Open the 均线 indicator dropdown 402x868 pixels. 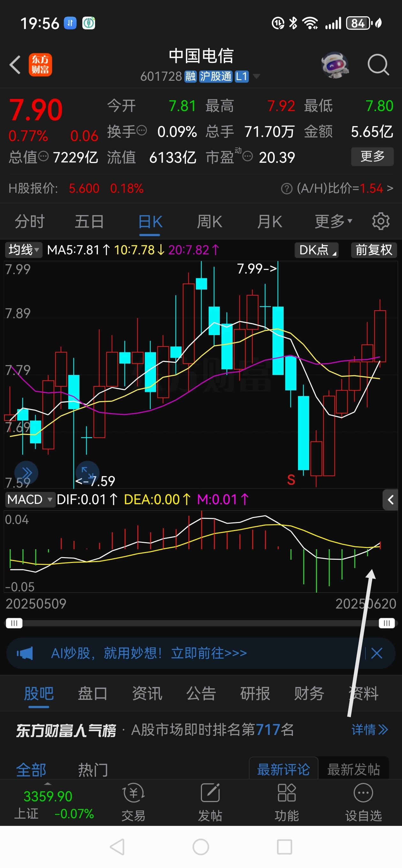tap(24, 250)
